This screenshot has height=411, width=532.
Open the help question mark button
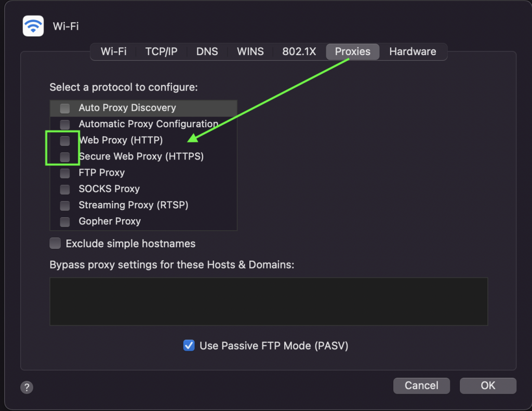(27, 387)
